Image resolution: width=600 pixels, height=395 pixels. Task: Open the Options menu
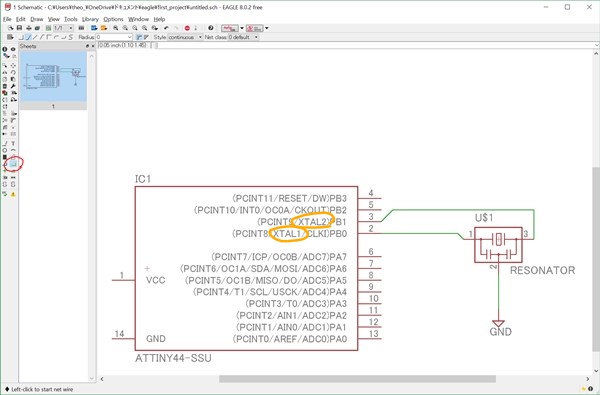pos(113,19)
